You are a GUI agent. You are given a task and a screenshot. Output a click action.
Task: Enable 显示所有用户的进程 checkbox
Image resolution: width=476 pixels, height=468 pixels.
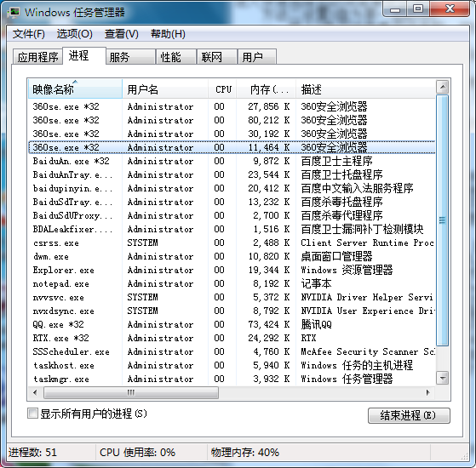pyautogui.click(x=32, y=413)
